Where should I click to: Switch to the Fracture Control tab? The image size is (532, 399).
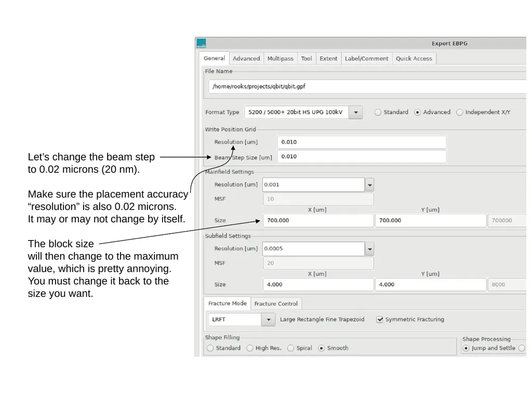click(x=276, y=303)
